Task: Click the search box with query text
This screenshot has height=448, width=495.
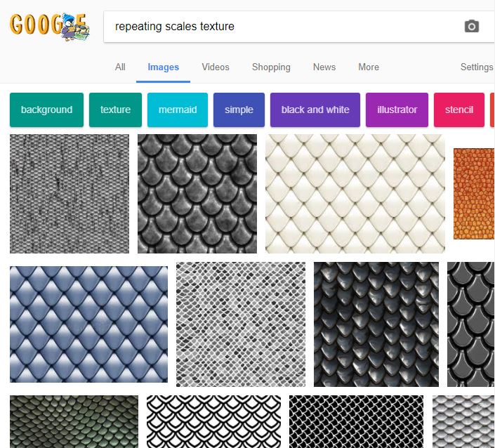Action: (x=281, y=27)
